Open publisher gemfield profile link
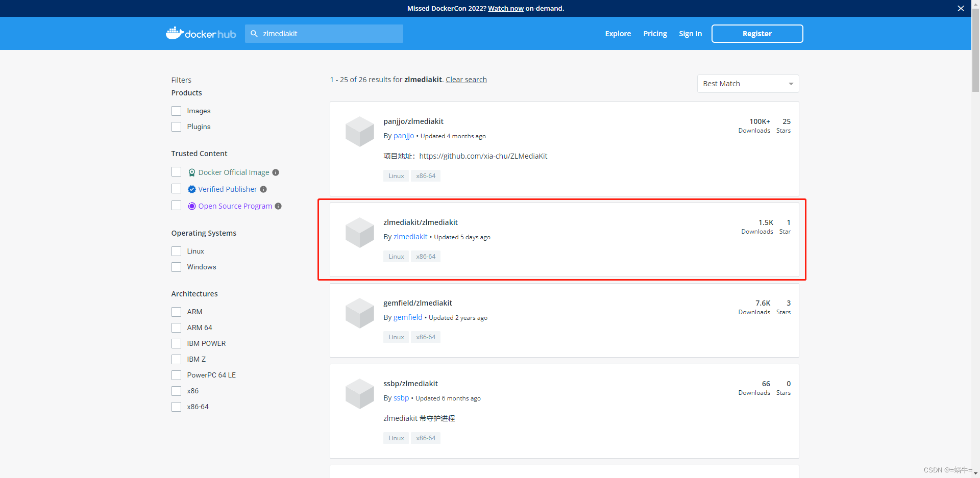The height and width of the screenshot is (478, 980). (408, 317)
